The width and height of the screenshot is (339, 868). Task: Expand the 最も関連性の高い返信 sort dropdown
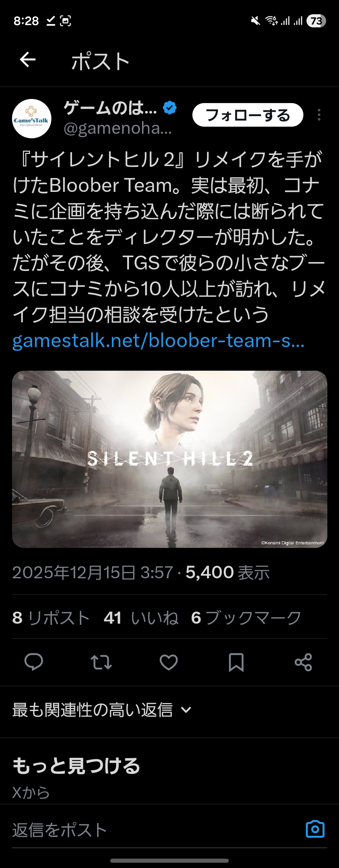coord(102,710)
